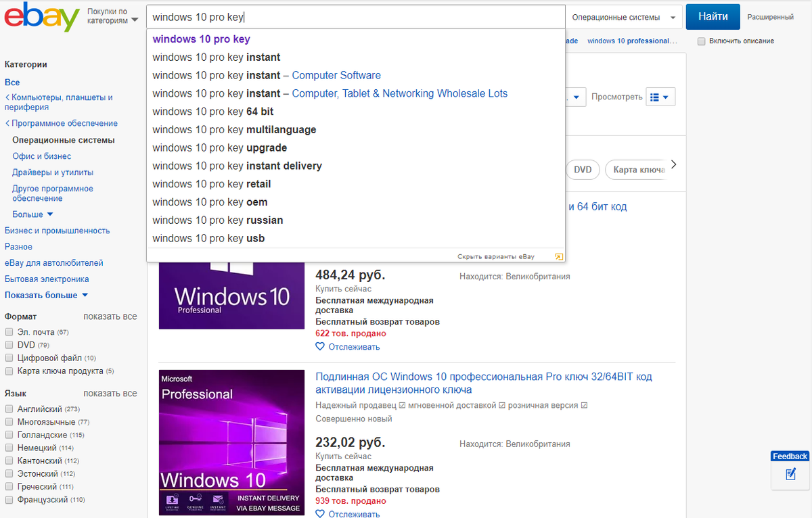Image resolution: width=812 pixels, height=518 pixels.
Task: Go to Программное обеспечение category
Action: click(65, 124)
